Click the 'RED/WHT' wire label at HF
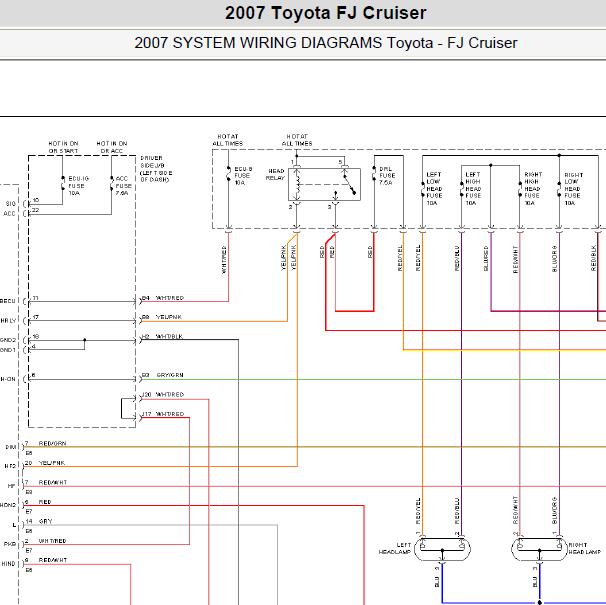This screenshot has width=606, height=605. (53, 482)
